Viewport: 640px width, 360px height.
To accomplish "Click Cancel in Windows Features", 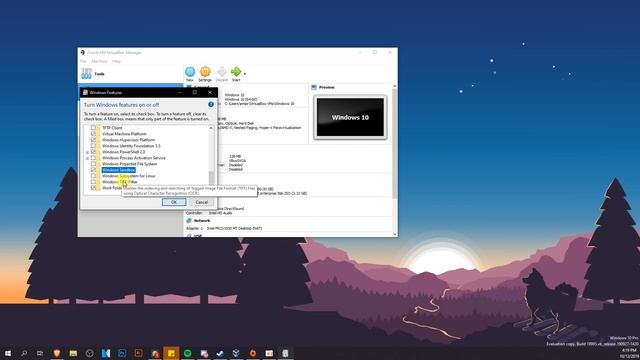I will click(202, 202).
